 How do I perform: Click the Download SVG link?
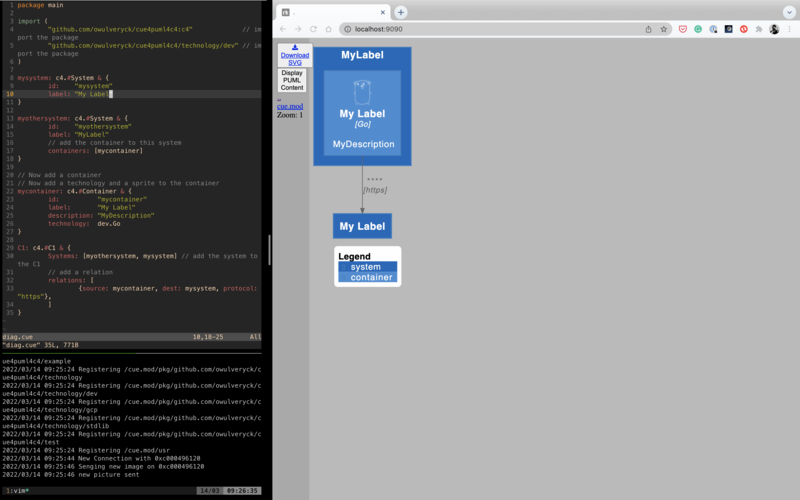click(295, 55)
